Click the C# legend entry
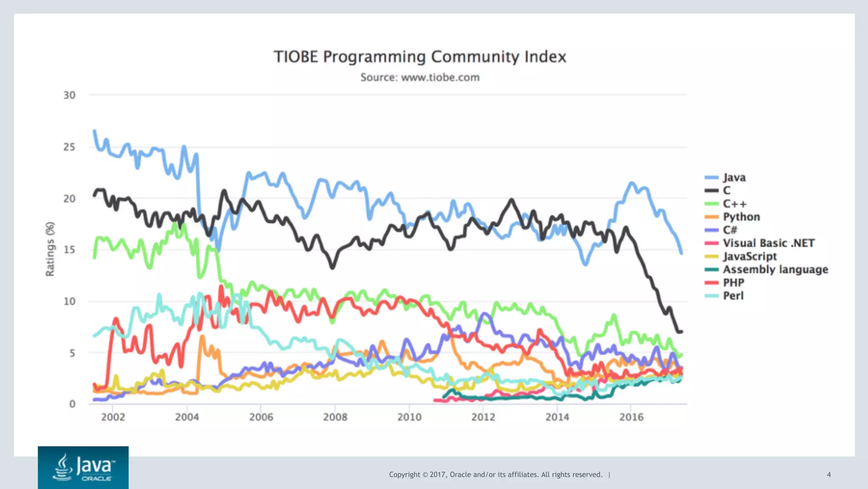 (x=730, y=230)
